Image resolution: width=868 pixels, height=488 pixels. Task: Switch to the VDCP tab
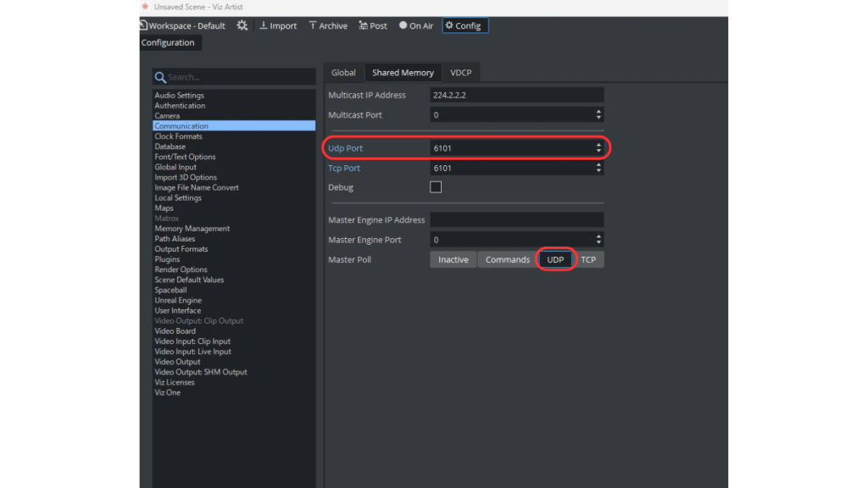click(461, 73)
